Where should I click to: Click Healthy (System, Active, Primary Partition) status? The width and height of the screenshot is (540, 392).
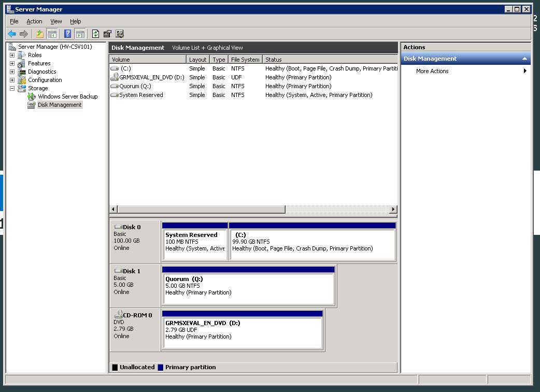point(319,95)
